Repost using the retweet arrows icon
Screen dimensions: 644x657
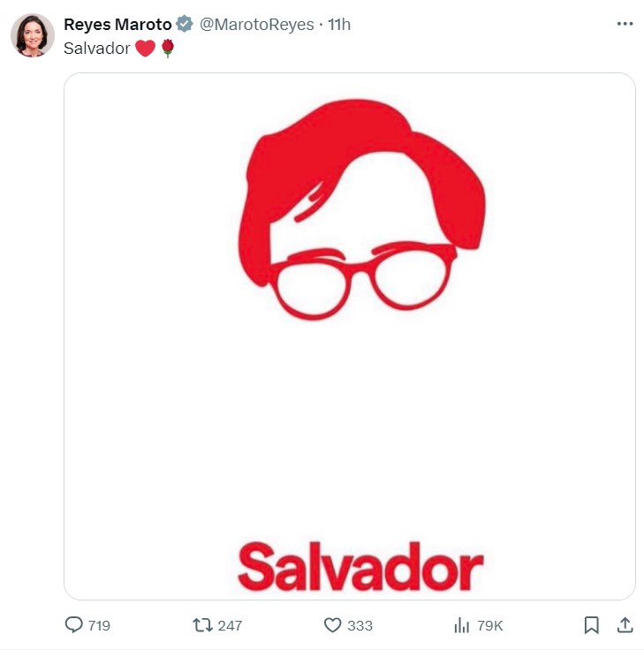coord(202,625)
